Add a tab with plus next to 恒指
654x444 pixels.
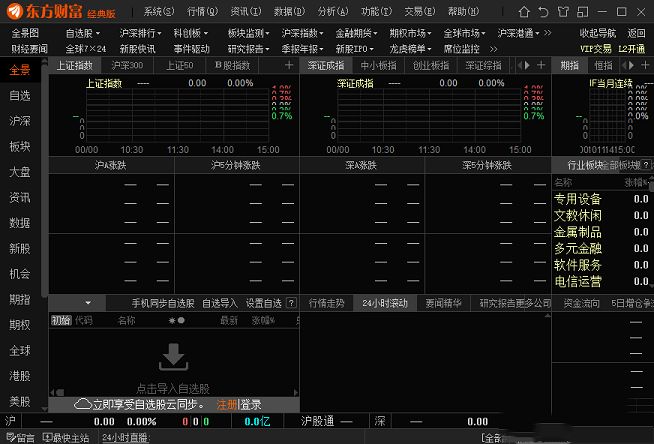(645, 65)
